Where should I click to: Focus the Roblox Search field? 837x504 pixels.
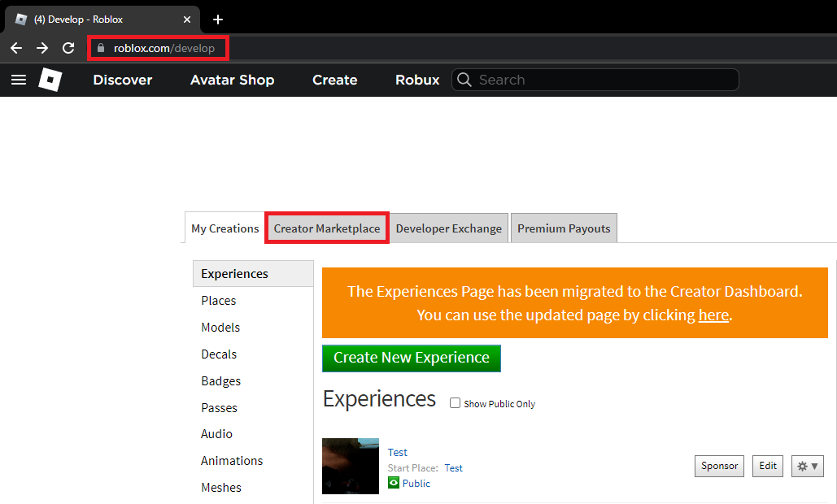click(x=595, y=80)
